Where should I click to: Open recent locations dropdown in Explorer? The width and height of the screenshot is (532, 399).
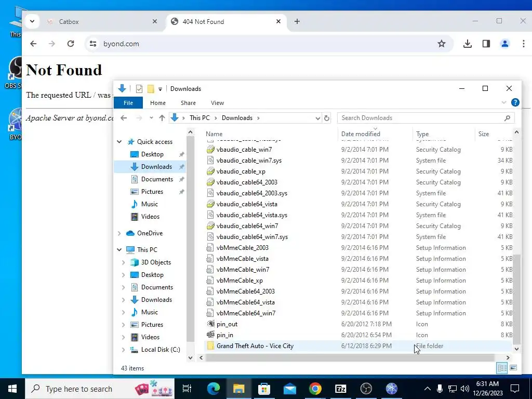click(151, 118)
